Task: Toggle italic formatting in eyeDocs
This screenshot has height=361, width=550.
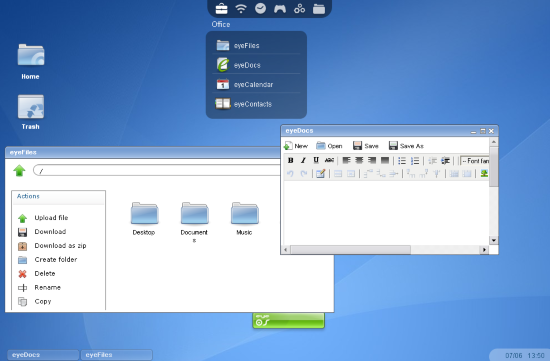Action: click(303, 160)
